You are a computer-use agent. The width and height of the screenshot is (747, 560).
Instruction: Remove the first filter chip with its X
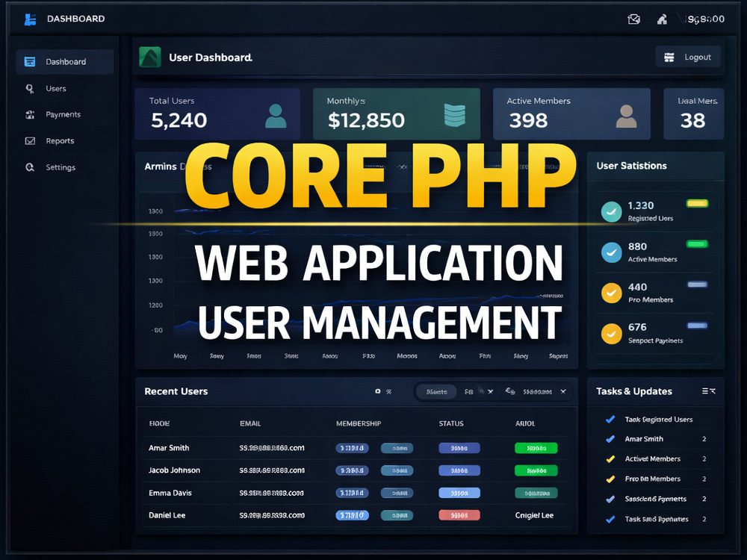click(490, 391)
